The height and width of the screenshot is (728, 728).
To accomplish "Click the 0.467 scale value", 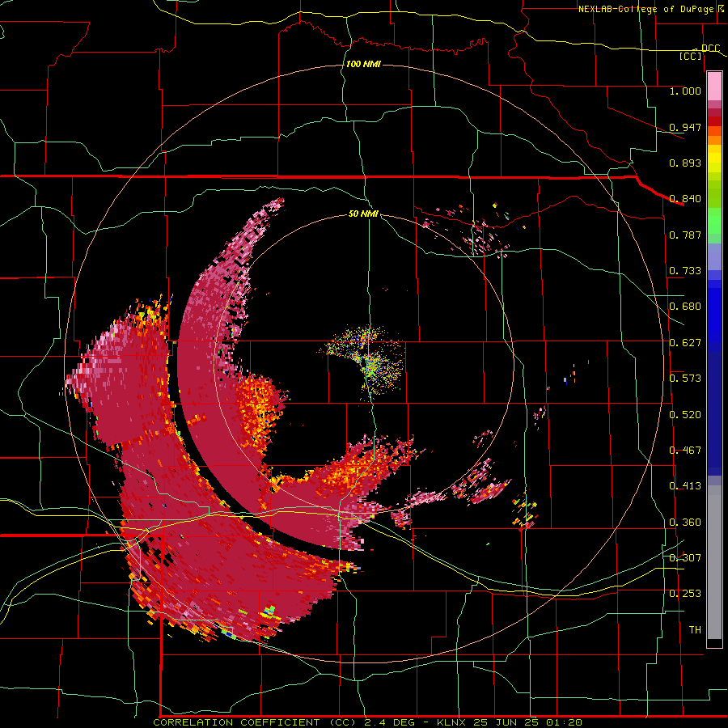I will [685, 451].
